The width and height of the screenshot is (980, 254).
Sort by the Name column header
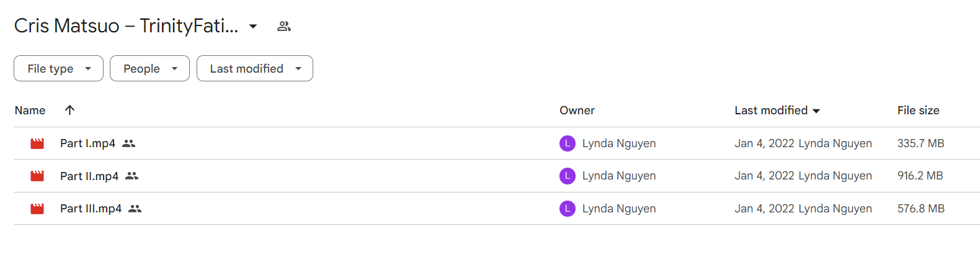tap(30, 110)
